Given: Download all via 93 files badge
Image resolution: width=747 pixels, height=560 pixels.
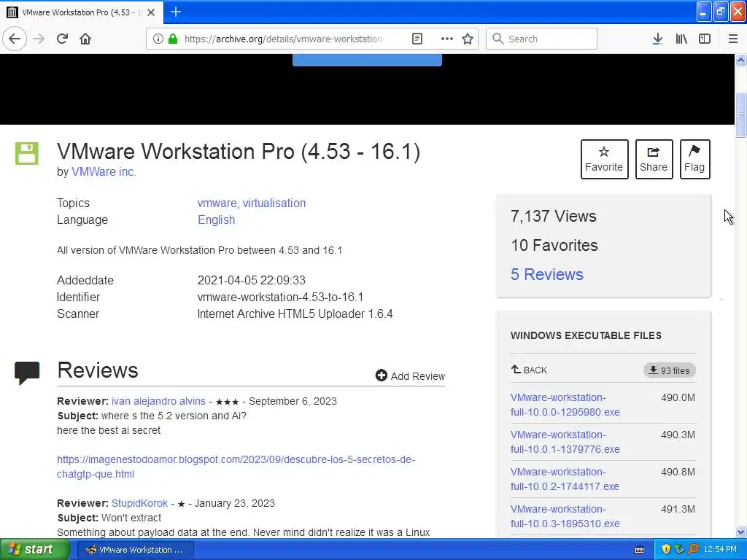Looking at the screenshot, I should pyautogui.click(x=670, y=370).
